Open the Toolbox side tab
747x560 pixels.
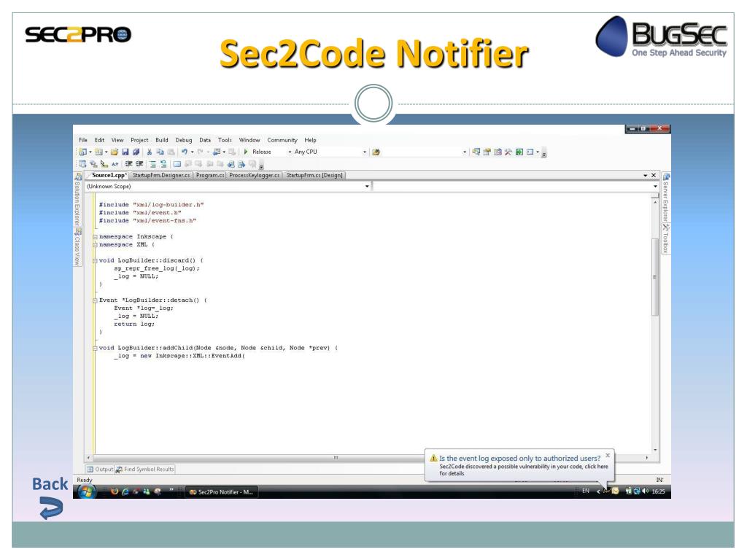point(666,238)
